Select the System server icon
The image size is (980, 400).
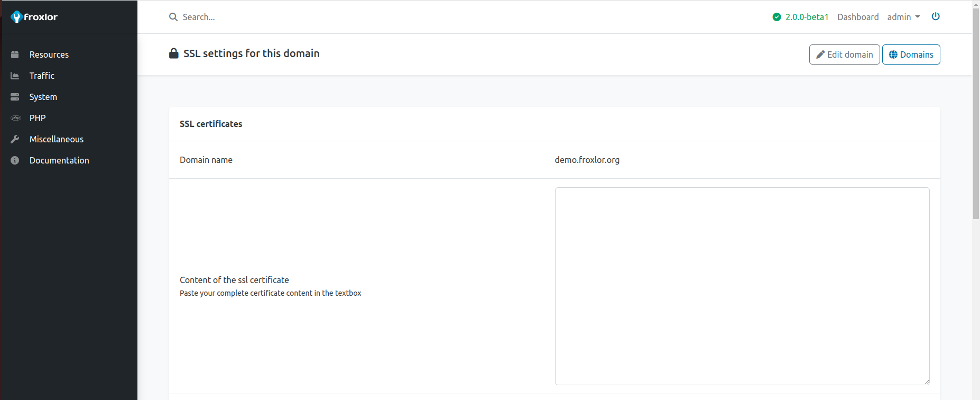point(15,97)
